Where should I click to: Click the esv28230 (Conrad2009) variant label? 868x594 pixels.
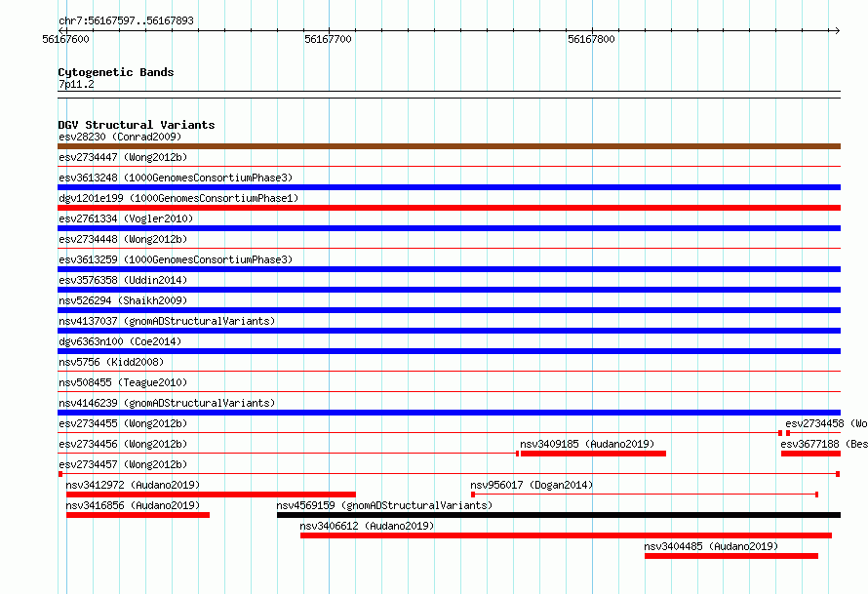[x=120, y=137]
